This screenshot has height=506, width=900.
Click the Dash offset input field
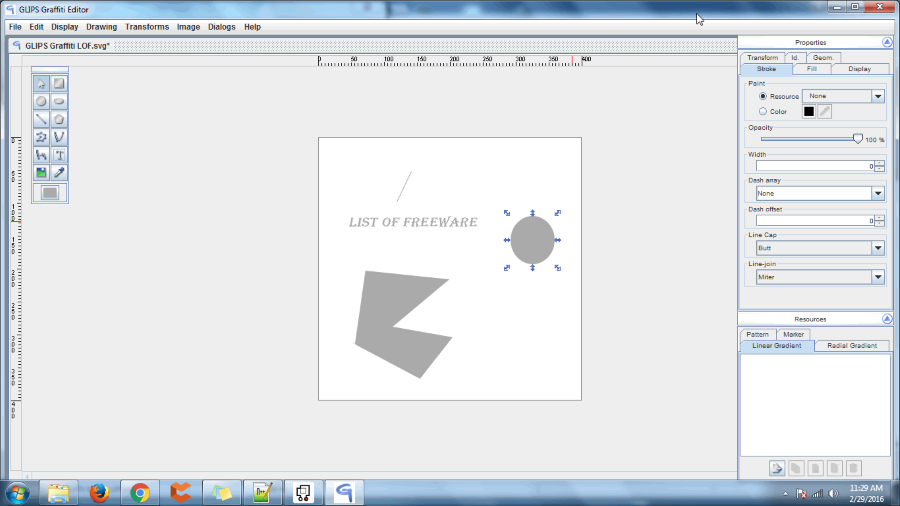[x=814, y=221]
